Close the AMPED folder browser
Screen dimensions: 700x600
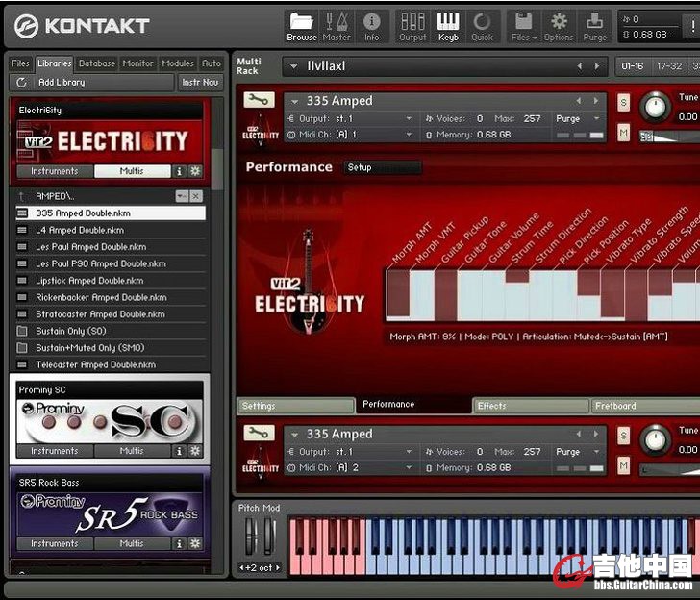[x=196, y=196]
